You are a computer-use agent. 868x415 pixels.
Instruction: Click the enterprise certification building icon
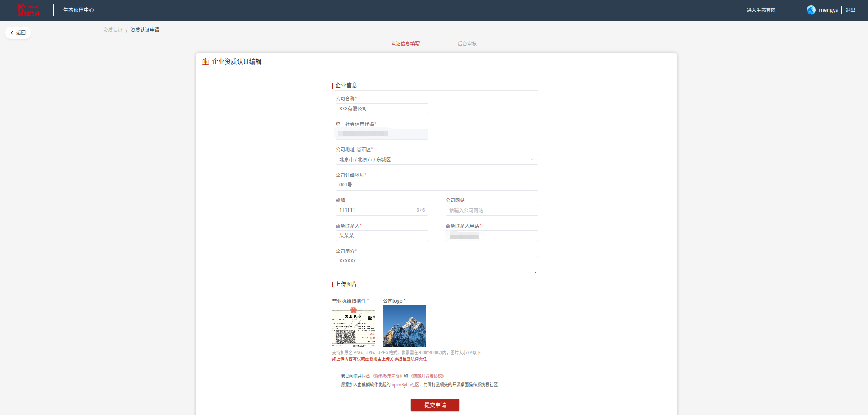[x=205, y=62]
